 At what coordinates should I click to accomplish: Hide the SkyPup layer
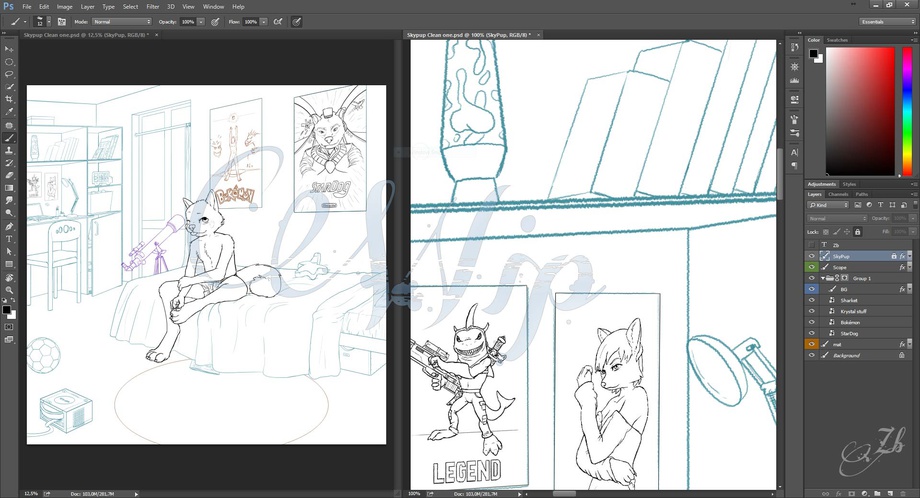click(x=811, y=256)
